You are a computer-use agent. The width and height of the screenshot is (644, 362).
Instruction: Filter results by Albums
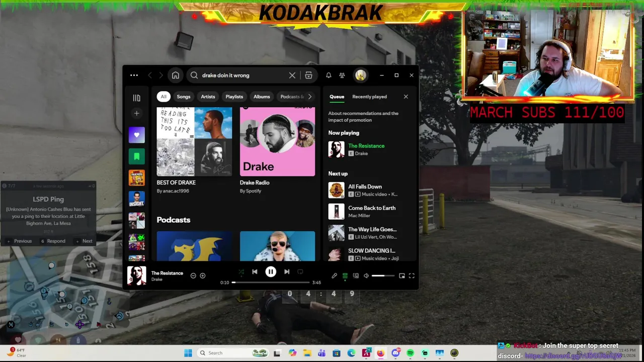pos(262,97)
